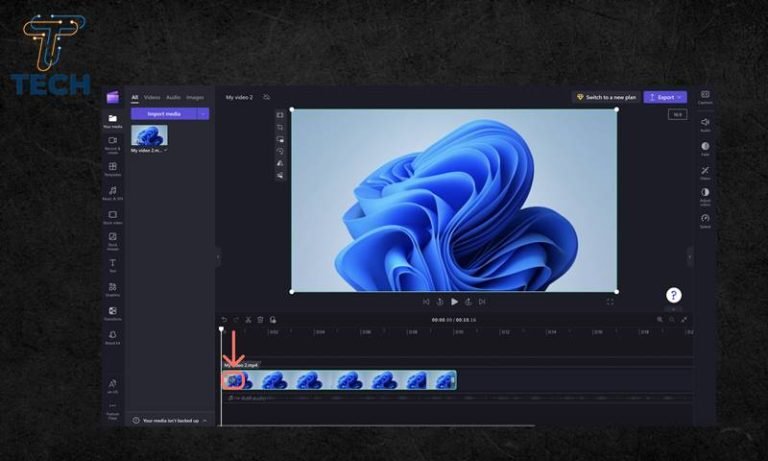Toggle fullscreen preview mode
Viewport: 768px width, 461px height.
click(x=610, y=302)
